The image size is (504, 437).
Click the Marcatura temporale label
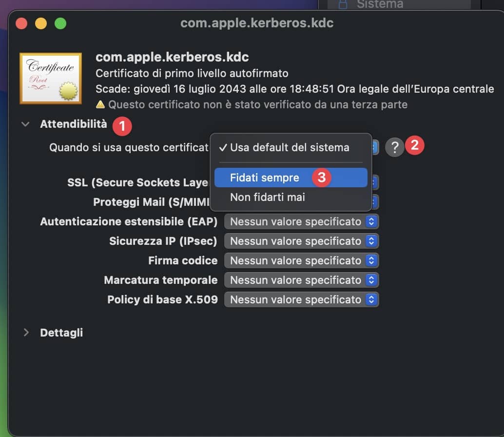[x=161, y=280]
